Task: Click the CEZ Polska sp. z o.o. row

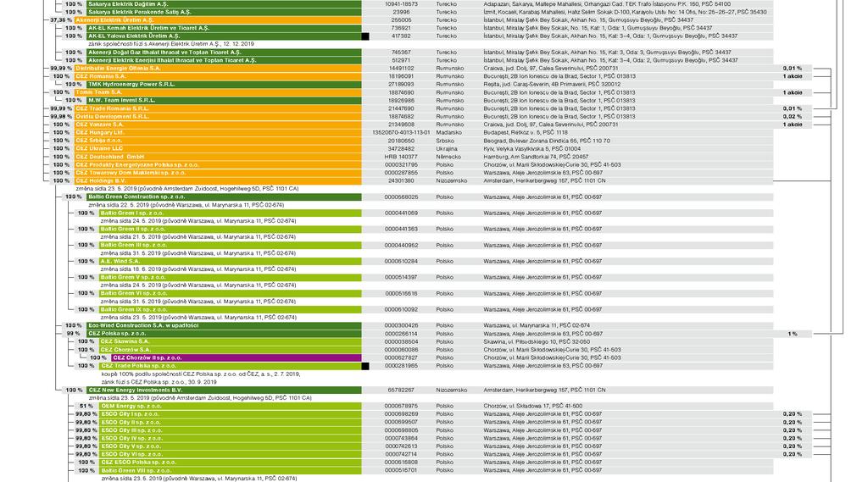Action: point(224,334)
